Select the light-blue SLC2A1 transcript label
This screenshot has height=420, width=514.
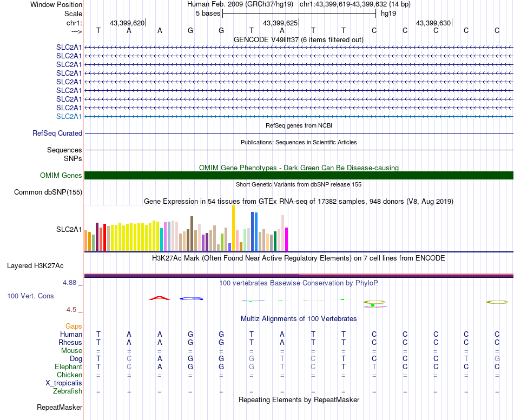(69, 116)
